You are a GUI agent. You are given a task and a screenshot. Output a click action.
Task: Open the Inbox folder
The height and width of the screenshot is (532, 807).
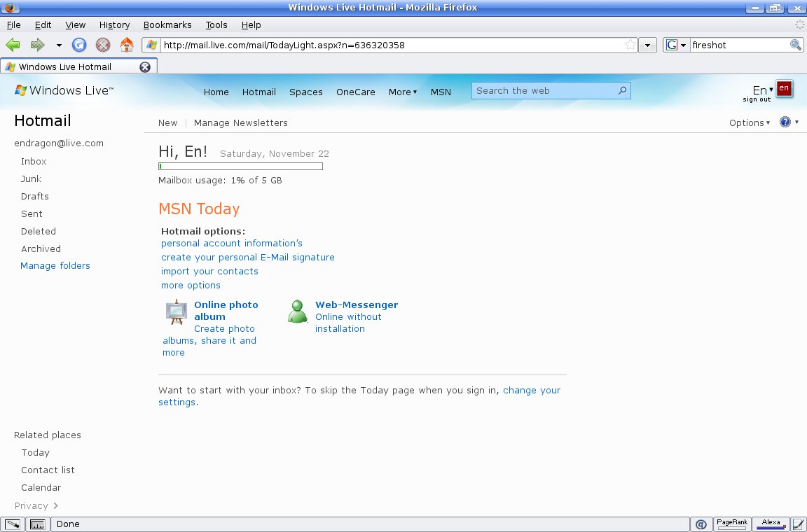pyautogui.click(x=34, y=162)
